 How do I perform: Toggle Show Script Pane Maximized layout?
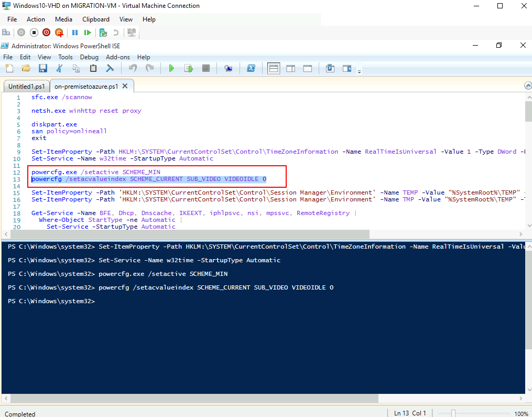coord(308,68)
